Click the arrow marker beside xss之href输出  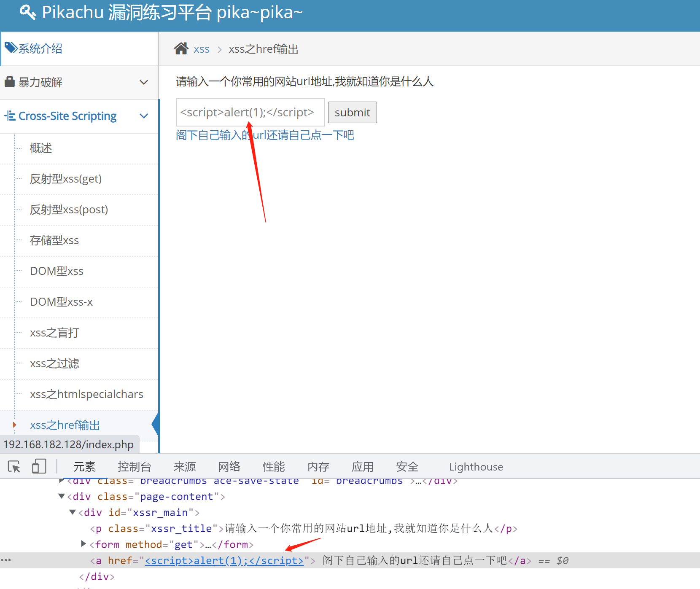(x=15, y=425)
